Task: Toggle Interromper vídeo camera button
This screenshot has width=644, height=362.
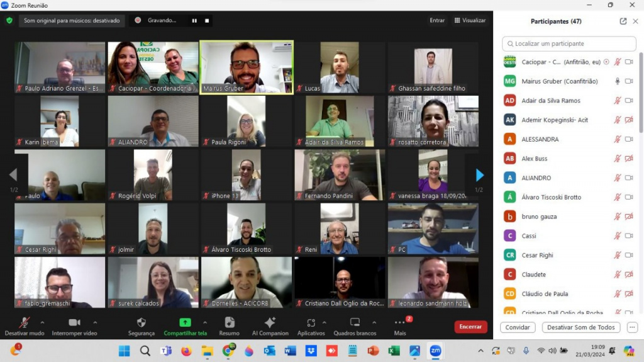Action: [x=74, y=322]
